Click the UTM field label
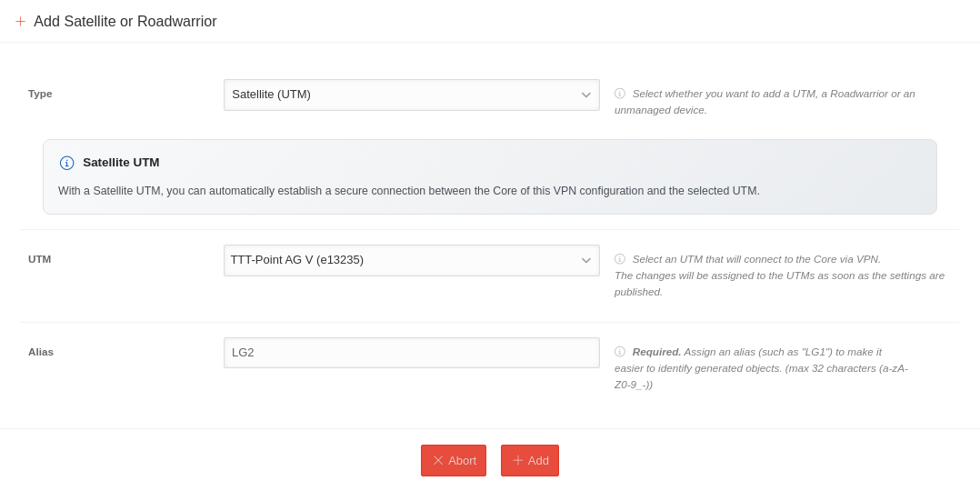This screenshot has height=491, width=980. pos(40,259)
